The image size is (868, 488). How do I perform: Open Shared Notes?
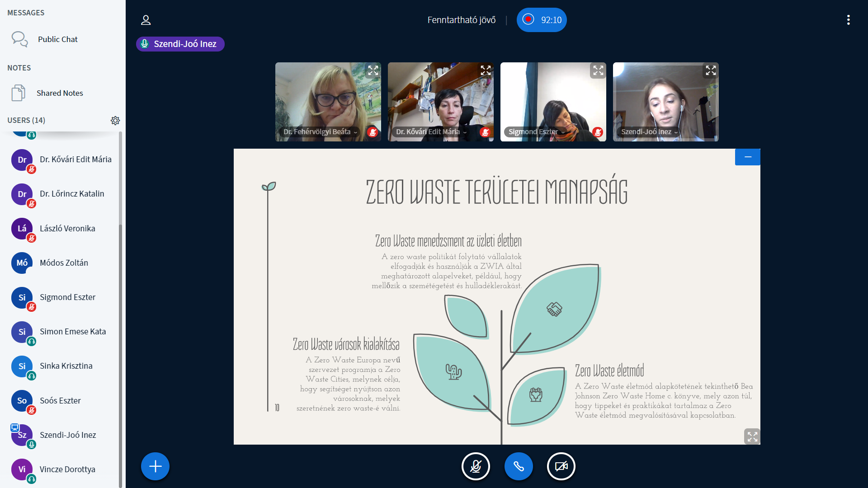click(x=59, y=93)
